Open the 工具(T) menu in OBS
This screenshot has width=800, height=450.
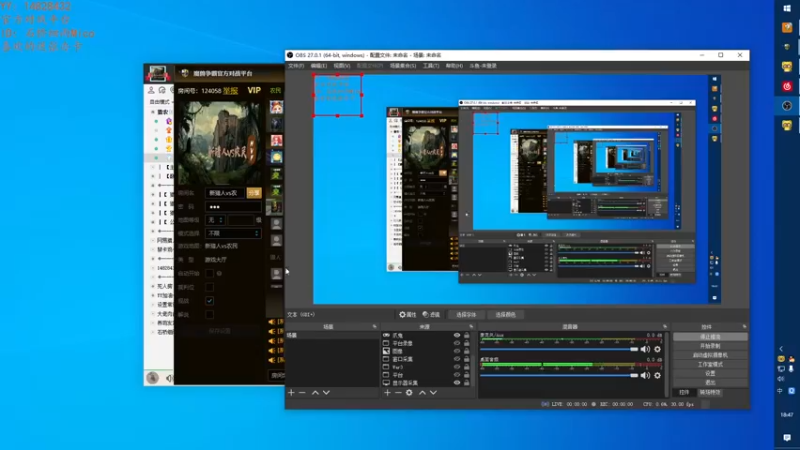tap(431, 66)
